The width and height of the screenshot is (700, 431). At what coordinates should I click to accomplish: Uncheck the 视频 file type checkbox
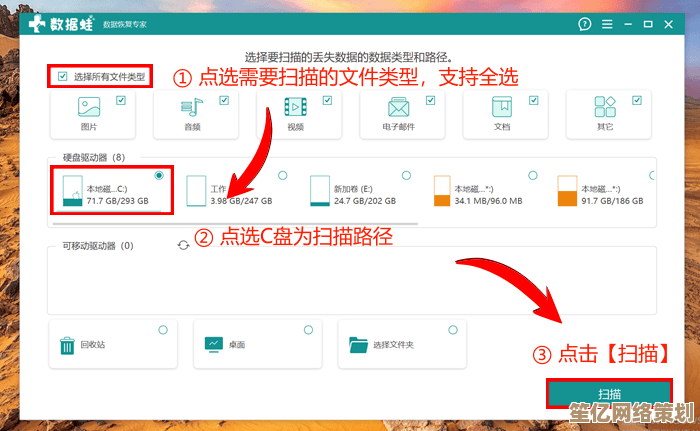pos(327,100)
